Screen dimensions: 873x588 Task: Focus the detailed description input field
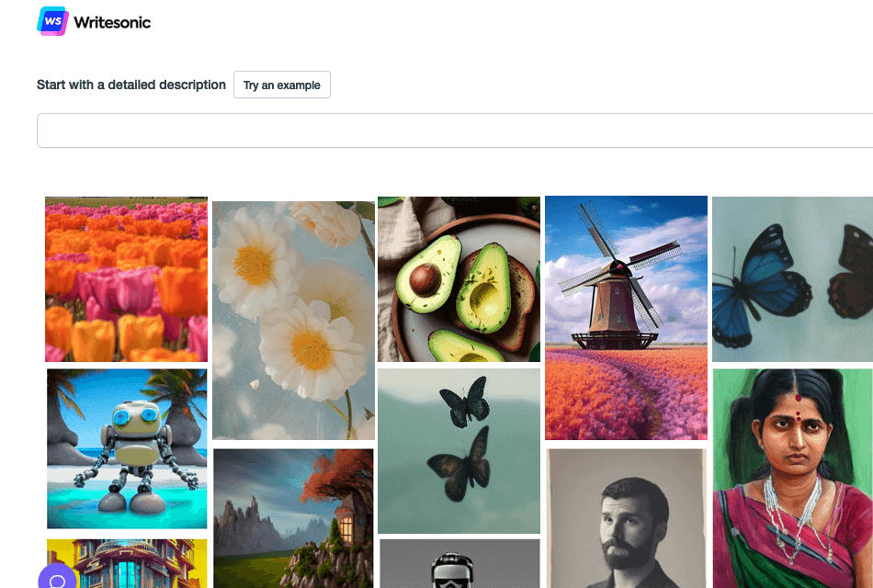coord(455,130)
